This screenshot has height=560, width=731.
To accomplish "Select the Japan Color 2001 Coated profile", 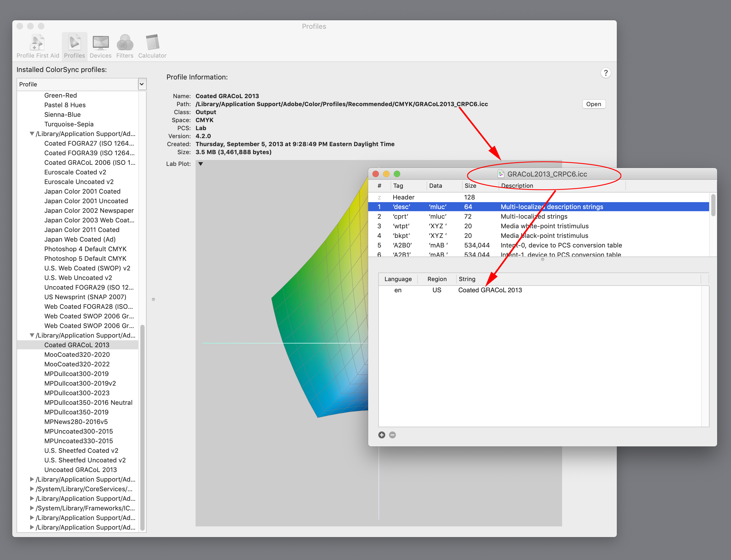I will click(82, 191).
